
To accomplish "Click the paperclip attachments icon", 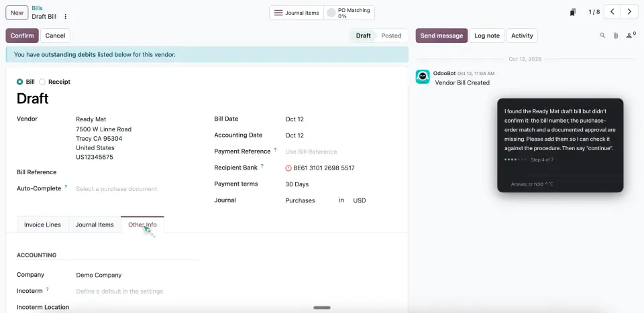I will 616,36.
